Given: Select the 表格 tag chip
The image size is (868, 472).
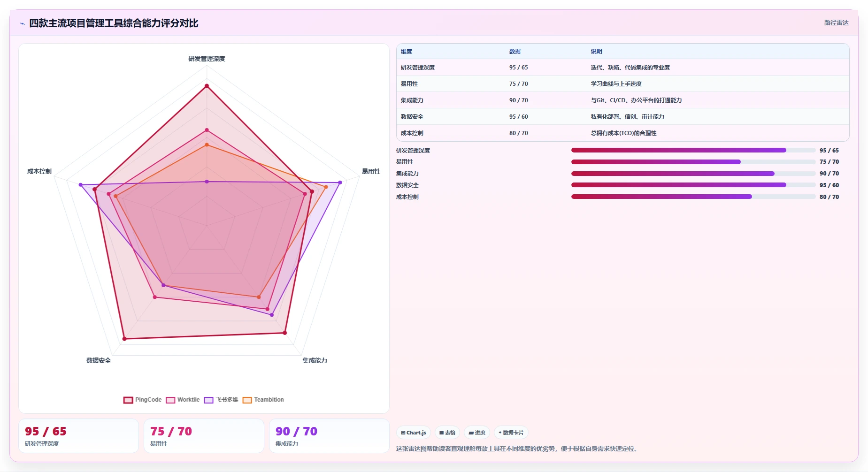Looking at the screenshot, I should click(447, 433).
